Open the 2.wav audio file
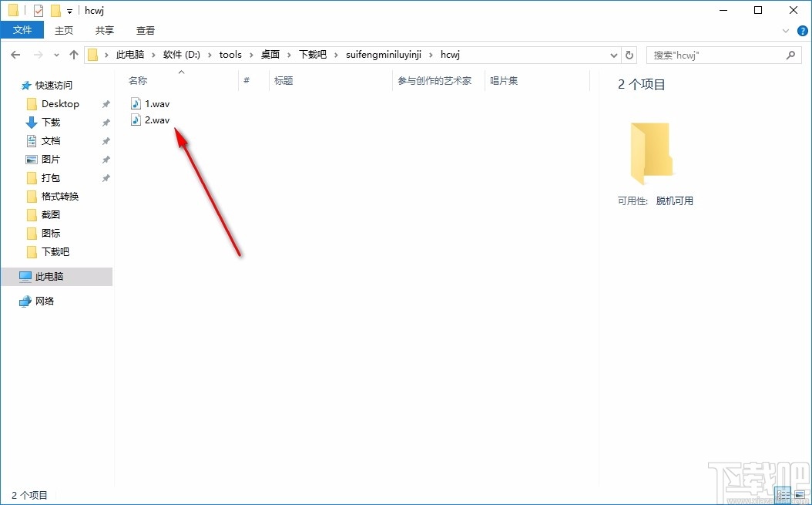This screenshot has height=505, width=812. (156, 120)
